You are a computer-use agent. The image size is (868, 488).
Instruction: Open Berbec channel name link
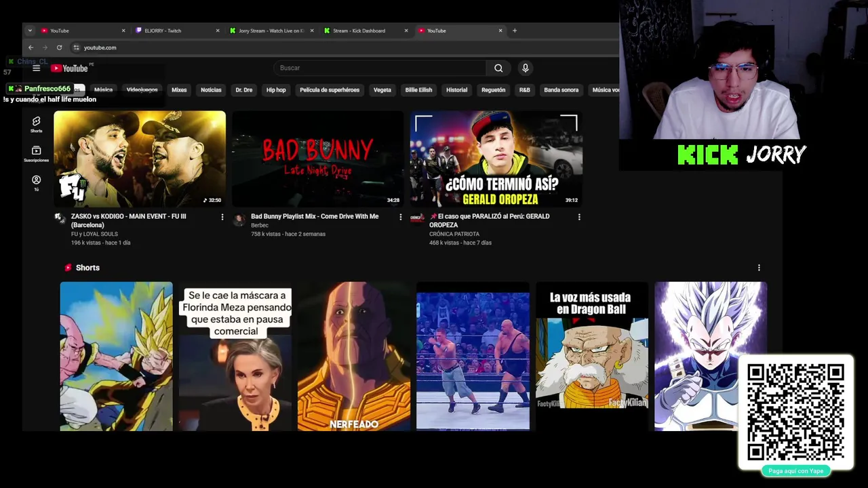[260, 225]
